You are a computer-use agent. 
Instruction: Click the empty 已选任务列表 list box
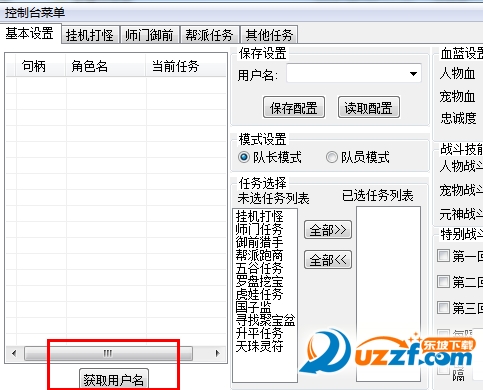pyautogui.click(x=388, y=294)
